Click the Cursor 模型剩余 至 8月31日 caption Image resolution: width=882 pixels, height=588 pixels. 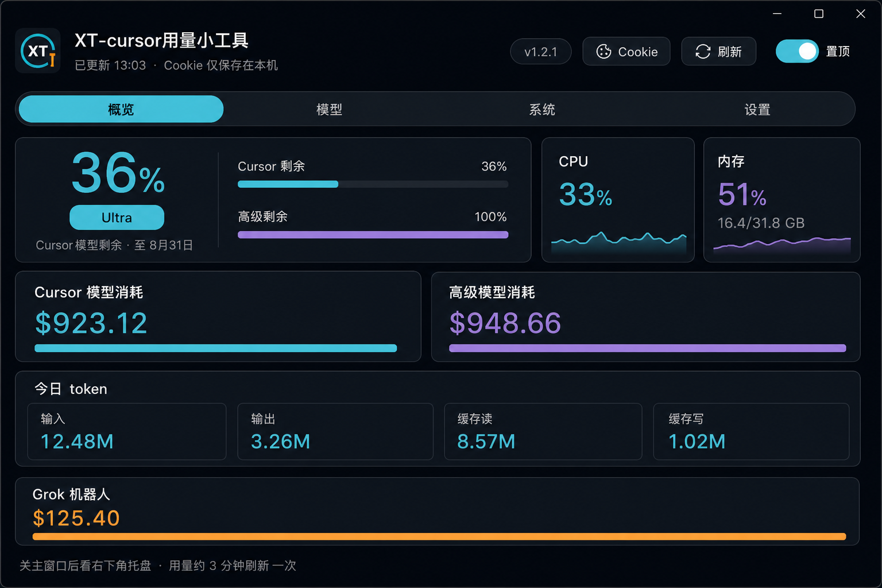[x=114, y=245]
